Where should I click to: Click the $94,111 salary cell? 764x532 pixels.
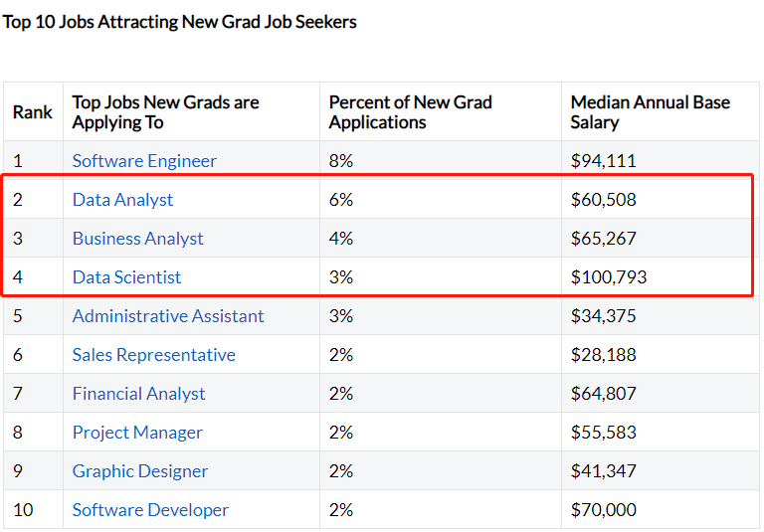point(603,161)
